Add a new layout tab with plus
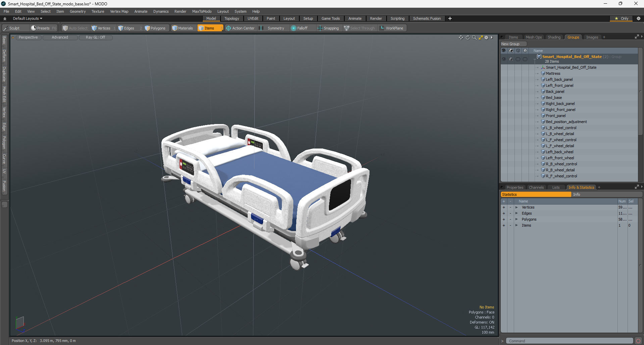The width and height of the screenshot is (644, 345). (450, 18)
